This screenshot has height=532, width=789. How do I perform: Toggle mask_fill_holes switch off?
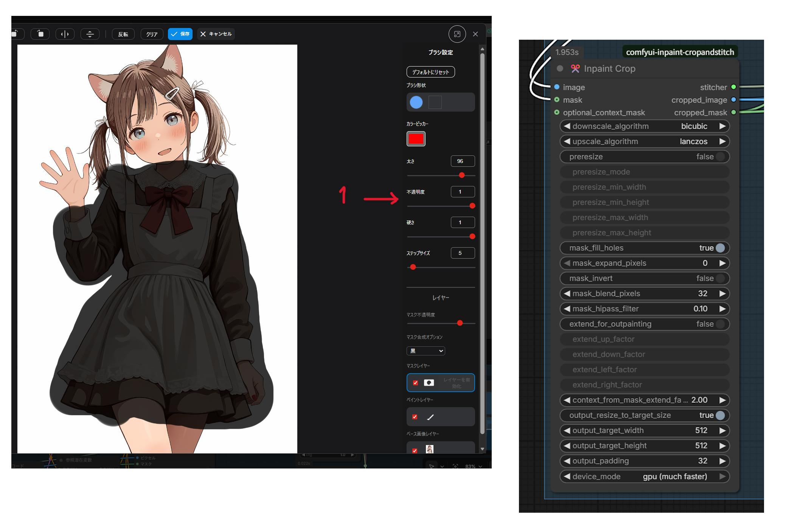pyautogui.click(x=720, y=248)
